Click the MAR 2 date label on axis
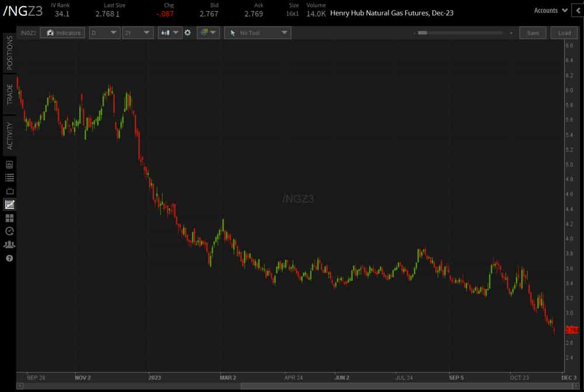584x392 pixels. click(228, 377)
